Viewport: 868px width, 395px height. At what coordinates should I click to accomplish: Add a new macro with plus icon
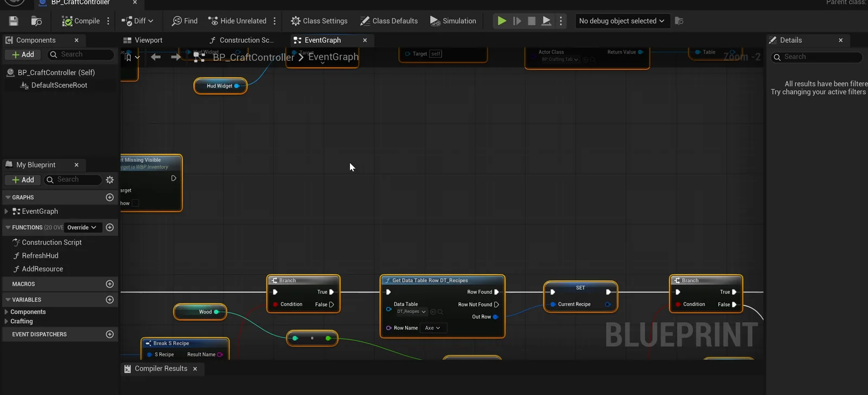tap(110, 284)
